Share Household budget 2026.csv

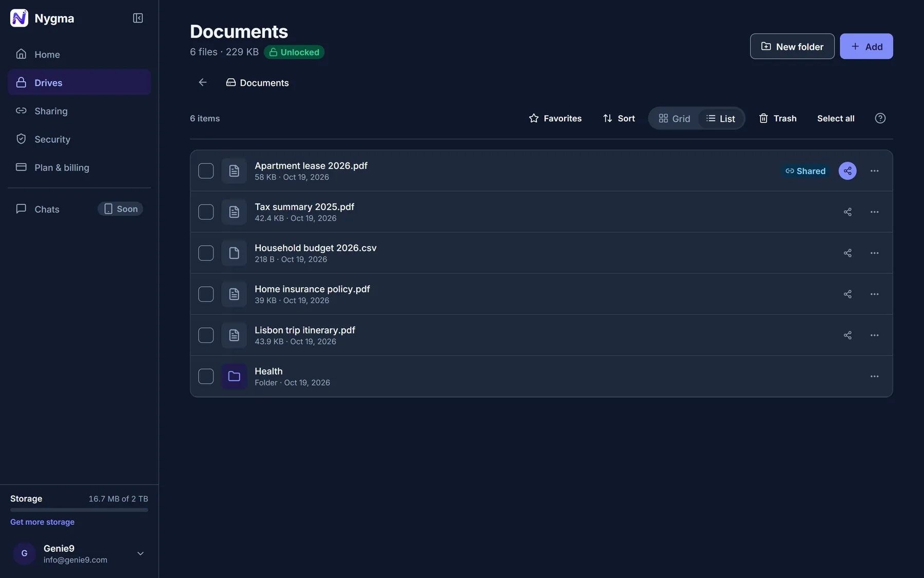[848, 253]
